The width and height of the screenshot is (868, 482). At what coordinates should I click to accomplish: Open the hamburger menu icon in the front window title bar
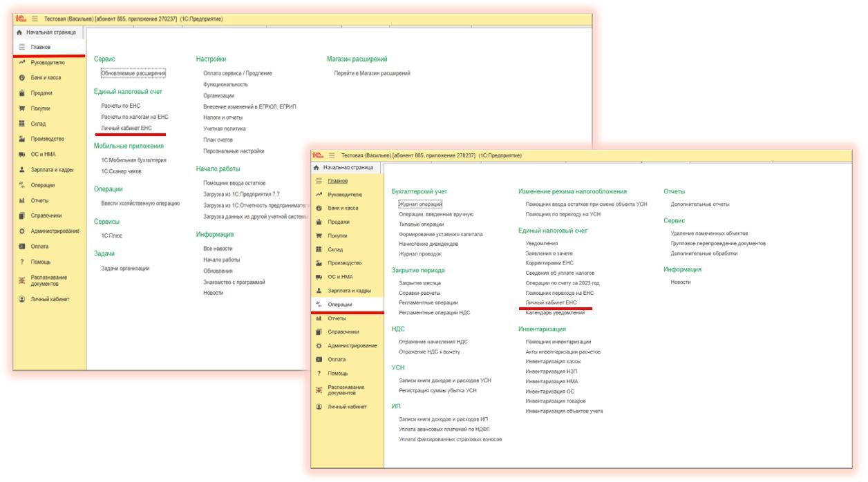pos(331,155)
